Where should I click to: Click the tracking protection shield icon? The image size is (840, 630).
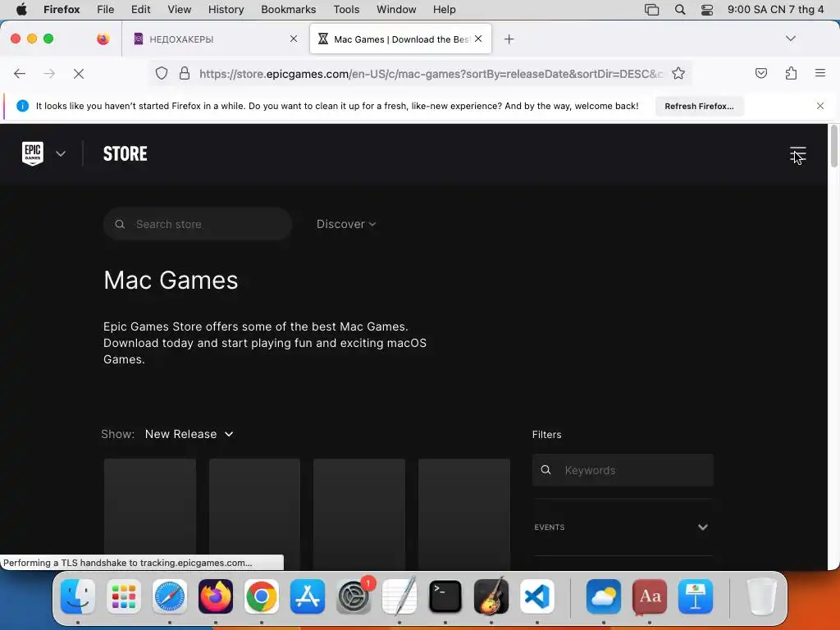pyautogui.click(x=162, y=73)
